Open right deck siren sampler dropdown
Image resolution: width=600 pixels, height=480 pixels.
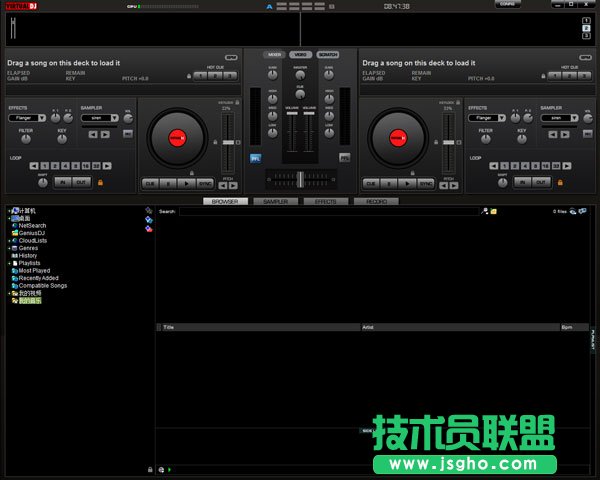(x=574, y=118)
